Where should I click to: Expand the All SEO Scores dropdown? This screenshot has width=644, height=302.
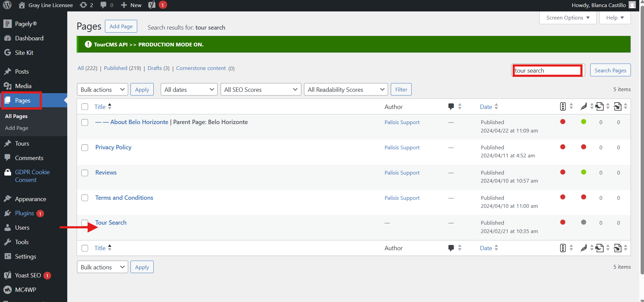(x=260, y=89)
